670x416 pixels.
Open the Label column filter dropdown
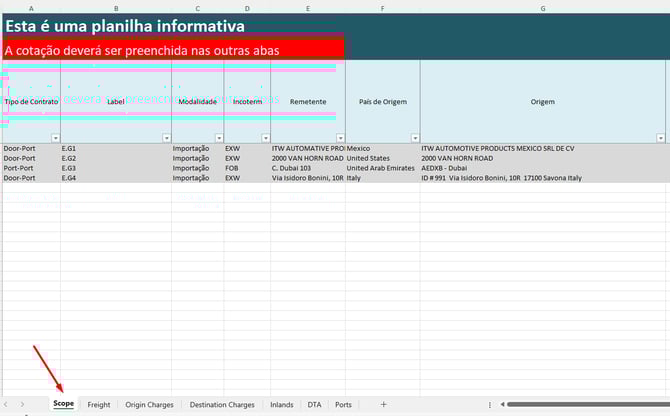tap(166, 138)
